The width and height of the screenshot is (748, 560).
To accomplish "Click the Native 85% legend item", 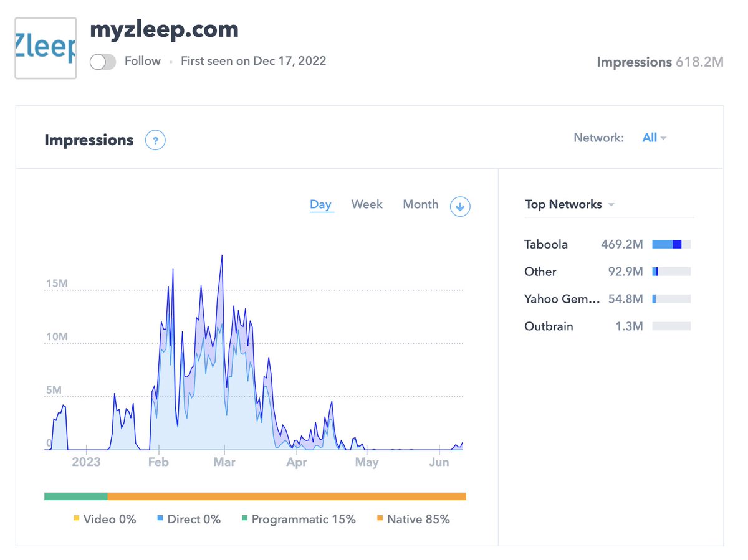I will pos(413,519).
